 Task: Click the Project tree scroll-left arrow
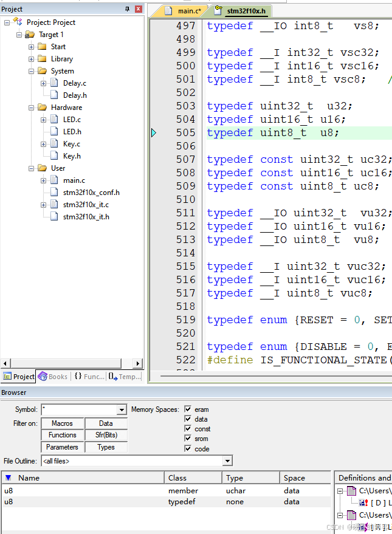[x=5, y=363]
